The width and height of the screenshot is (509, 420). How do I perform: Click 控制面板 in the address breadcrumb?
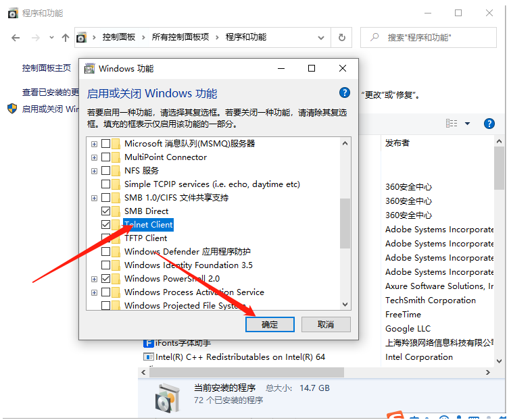coord(119,37)
